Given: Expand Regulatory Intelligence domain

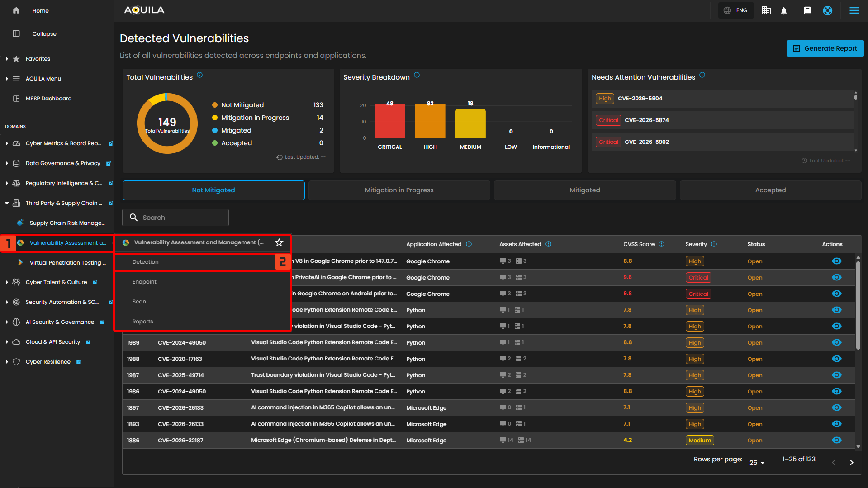Looking at the screenshot, I should point(7,183).
